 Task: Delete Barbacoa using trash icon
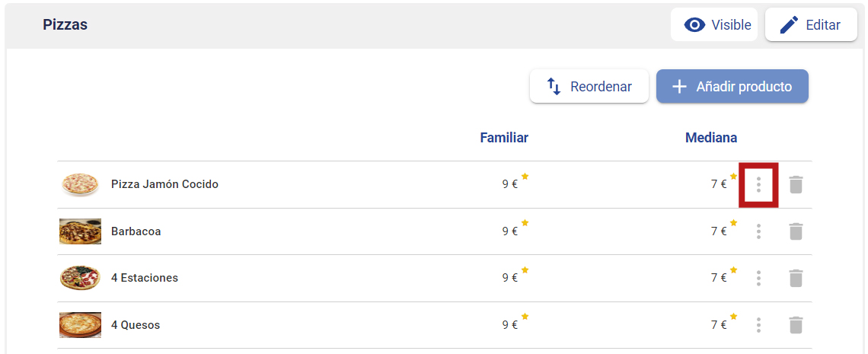[796, 231]
